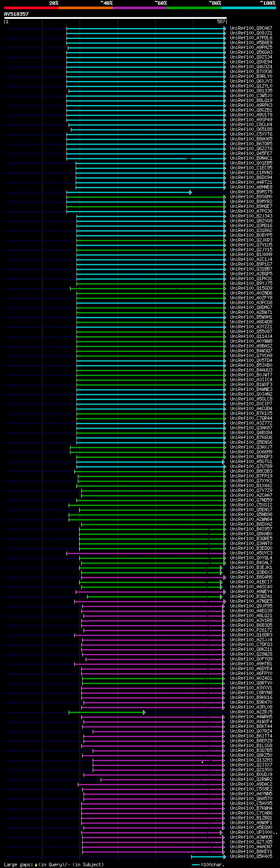
Task: Click short cyan alignment bar for Q5K405
Action: [208, 857]
